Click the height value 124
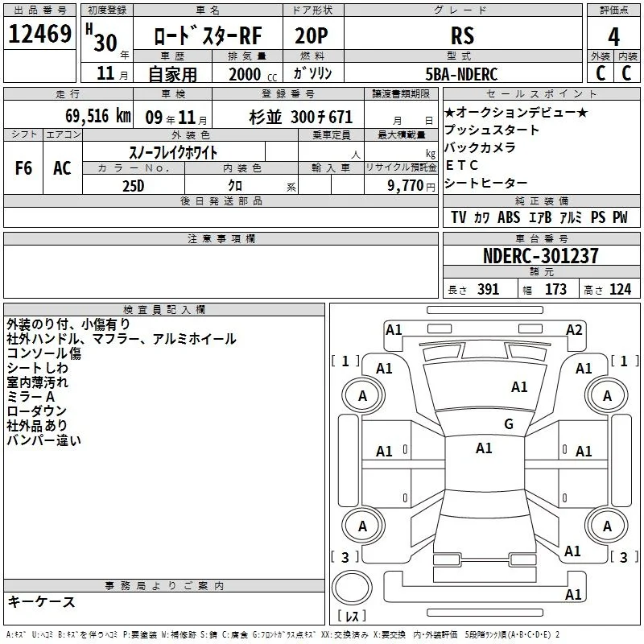This screenshot has height=644, width=644. pyautogui.click(x=620, y=290)
